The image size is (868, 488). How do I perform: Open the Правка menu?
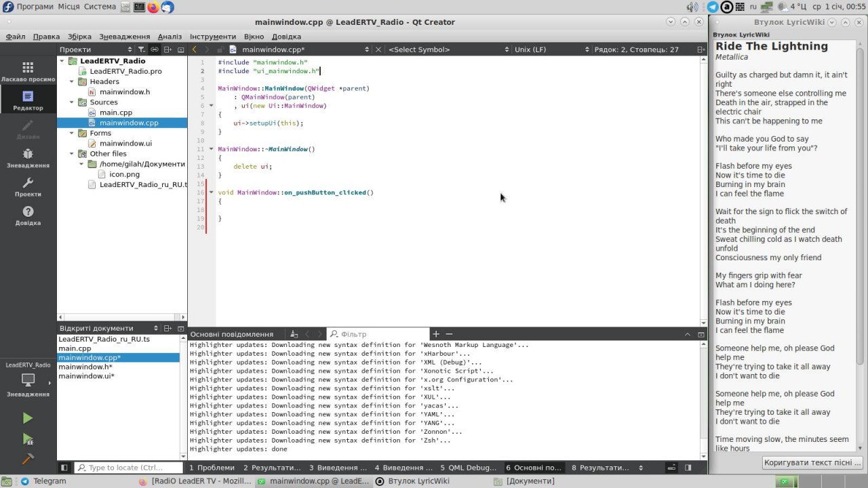pos(46,37)
